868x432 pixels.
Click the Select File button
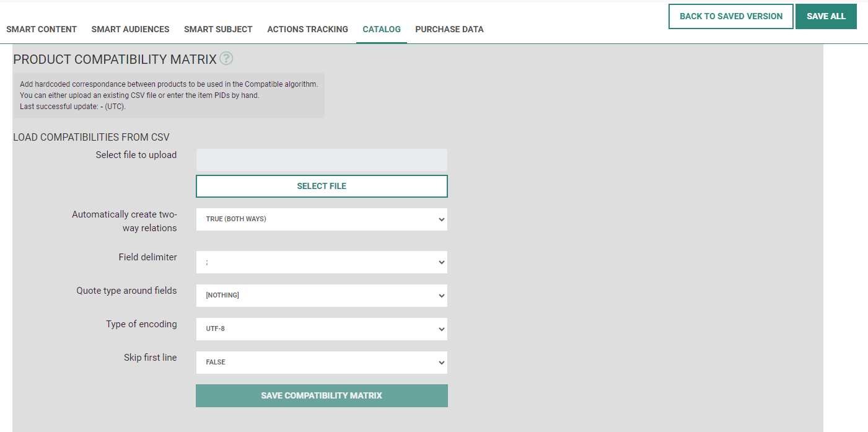click(x=322, y=186)
